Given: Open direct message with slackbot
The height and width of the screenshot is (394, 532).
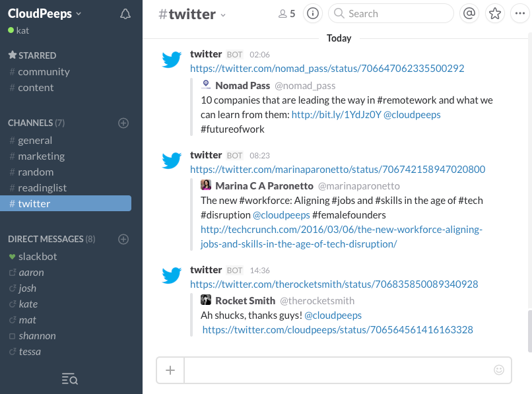Looking at the screenshot, I should click(x=33, y=257).
